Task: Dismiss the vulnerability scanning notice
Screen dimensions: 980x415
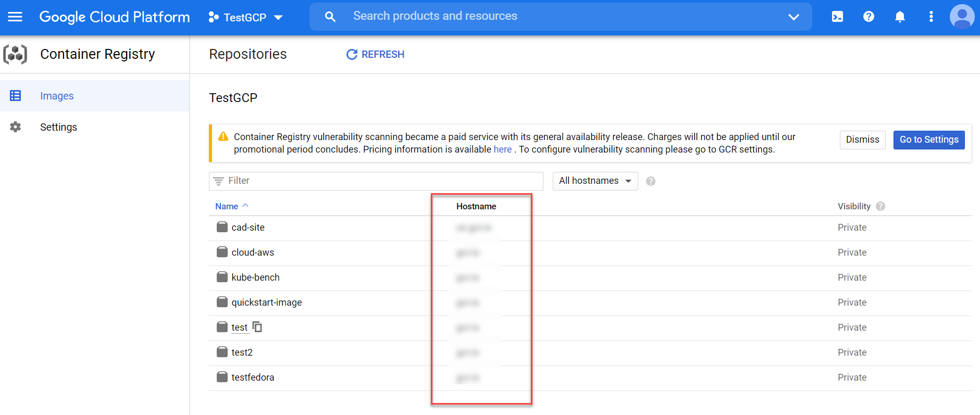Action: click(x=862, y=140)
